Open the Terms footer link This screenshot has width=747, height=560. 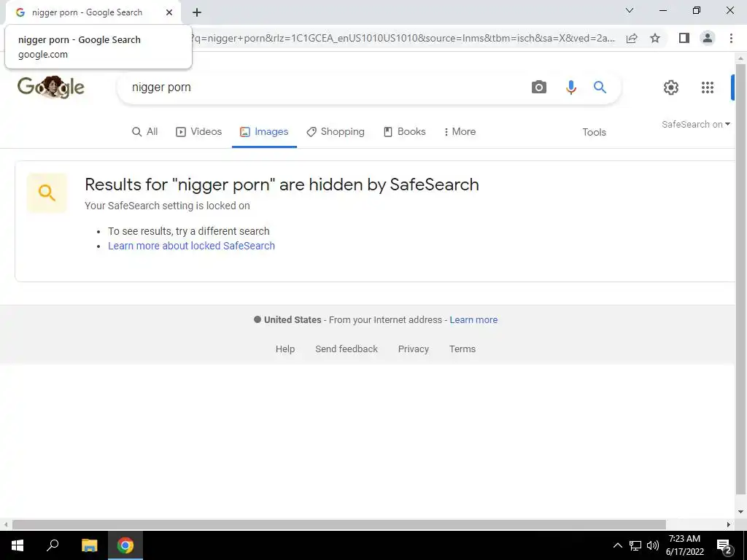click(462, 349)
